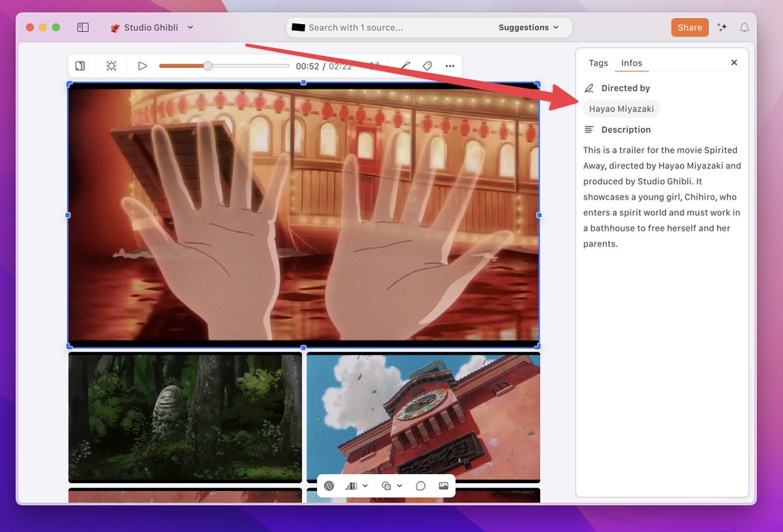Image resolution: width=783 pixels, height=532 pixels.
Task: Open the text style chevron in bottom toolbar
Action: tap(365, 486)
